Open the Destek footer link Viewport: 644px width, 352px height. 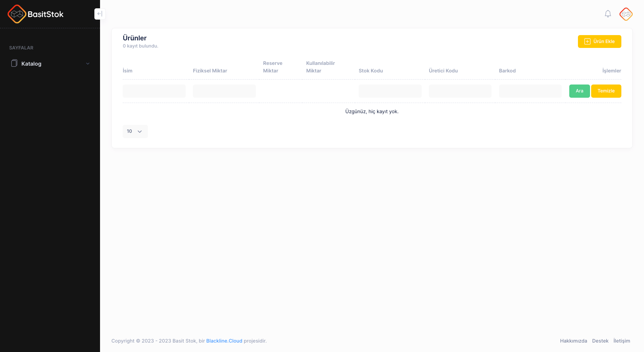600,341
